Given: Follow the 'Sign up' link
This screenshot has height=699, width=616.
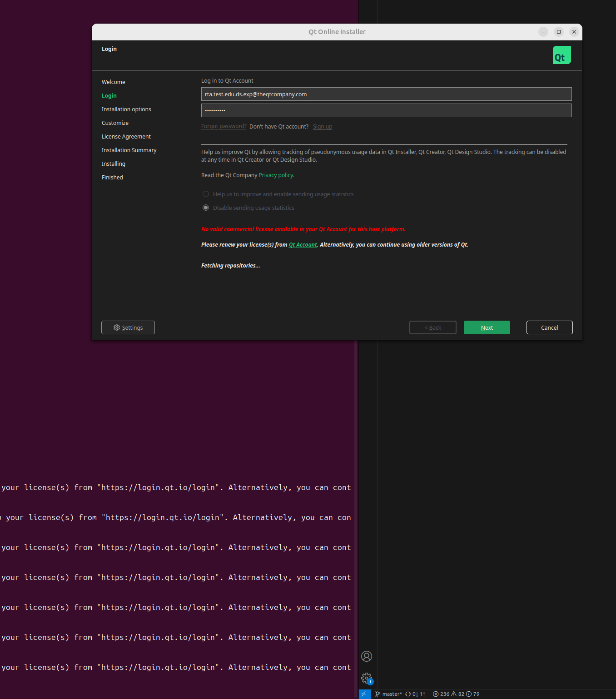Looking at the screenshot, I should coord(323,127).
